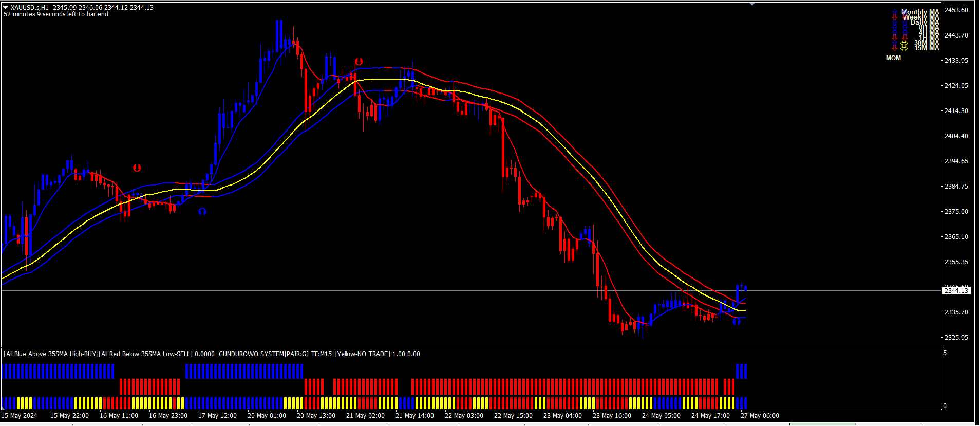The width and height of the screenshot is (980, 426).
Task: Select the MOM label in the corner panel
Action: pyautogui.click(x=893, y=58)
